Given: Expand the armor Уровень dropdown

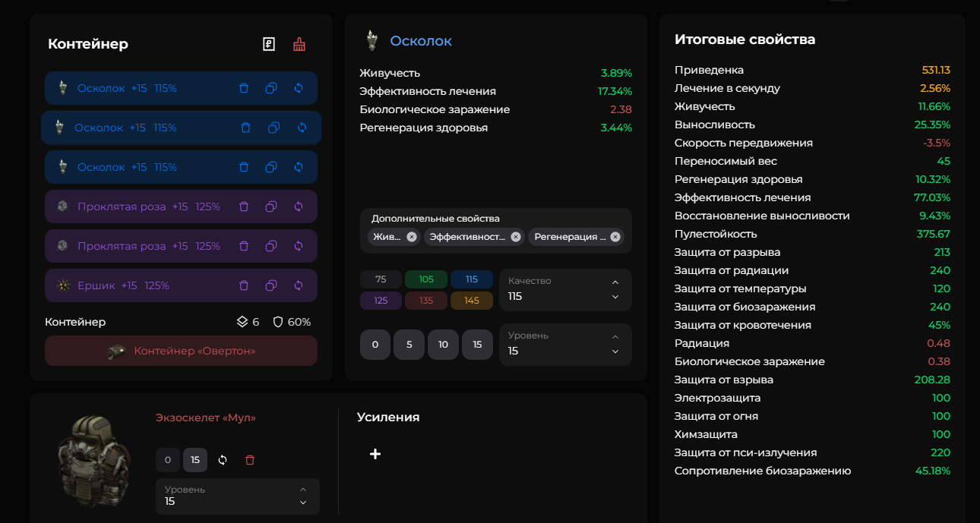Looking at the screenshot, I should (238, 496).
